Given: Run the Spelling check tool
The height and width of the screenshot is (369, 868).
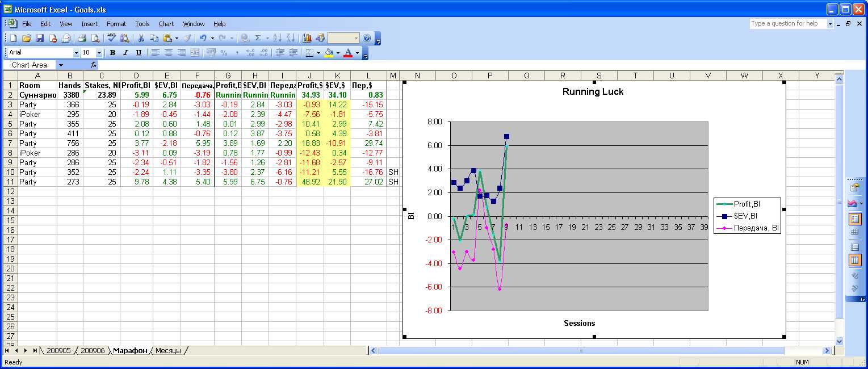Looking at the screenshot, I should coord(111,38).
